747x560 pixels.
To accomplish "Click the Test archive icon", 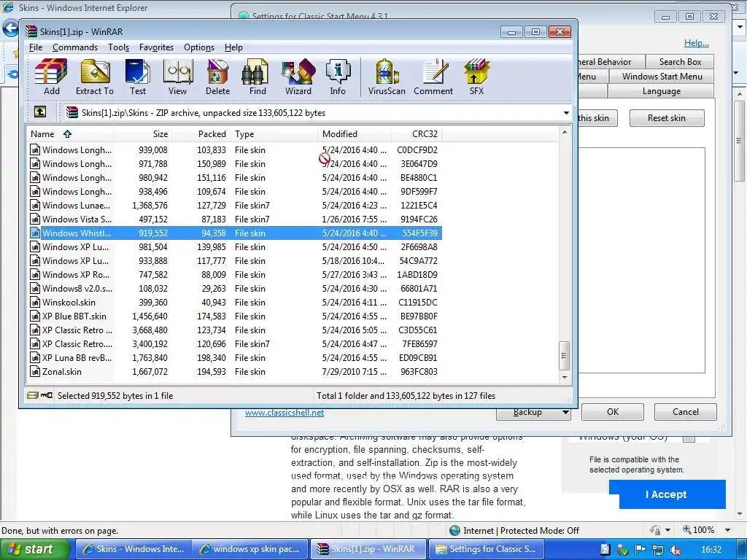I will [138, 71].
